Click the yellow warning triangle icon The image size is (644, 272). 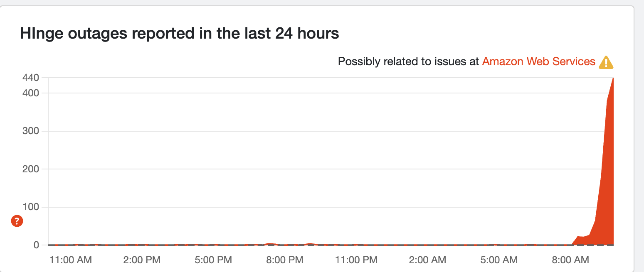606,62
